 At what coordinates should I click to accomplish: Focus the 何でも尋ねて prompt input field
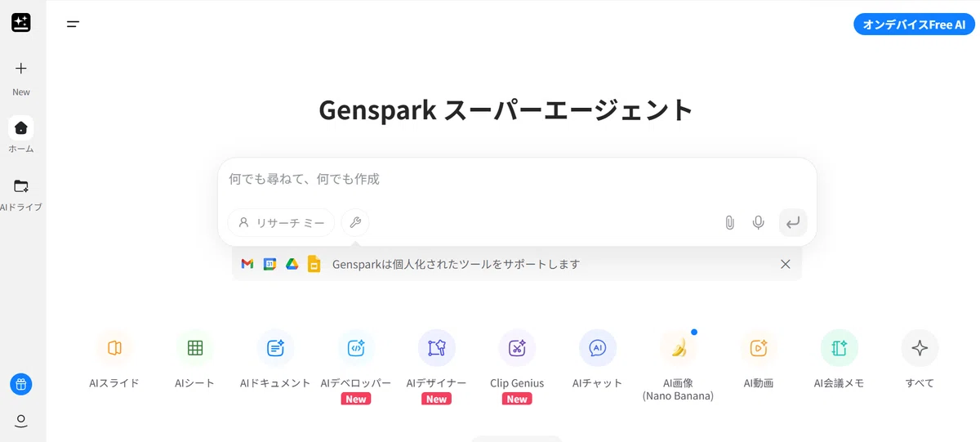[517, 179]
